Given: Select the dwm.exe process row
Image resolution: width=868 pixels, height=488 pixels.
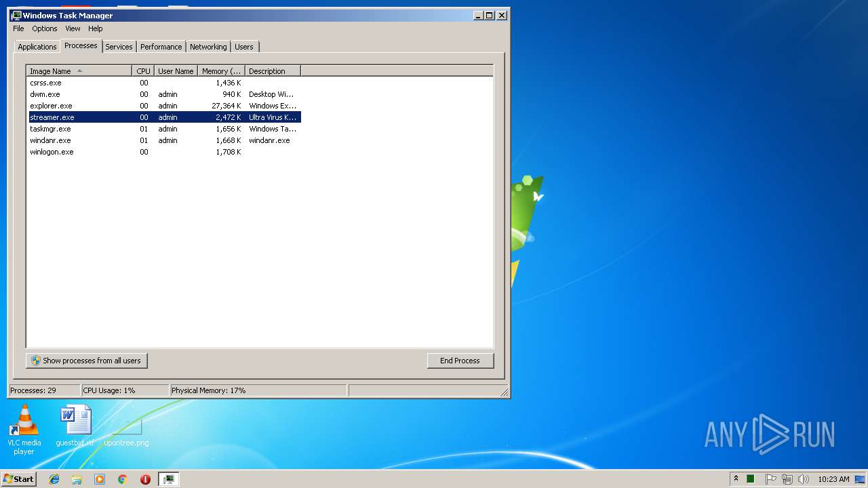Looking at the screenshot, I should click(x=163, y=94).
